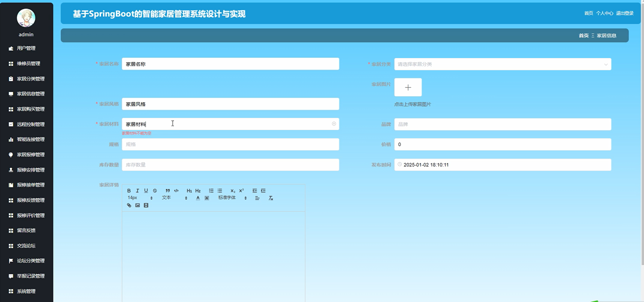
Task: Increase the text indent
Action: pyautogui.click(x=263, y=190)
